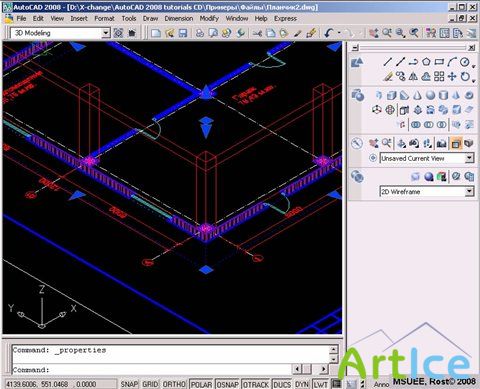Choose the Move tool in dashboard
480x389 pixels.
click(452, 77)
